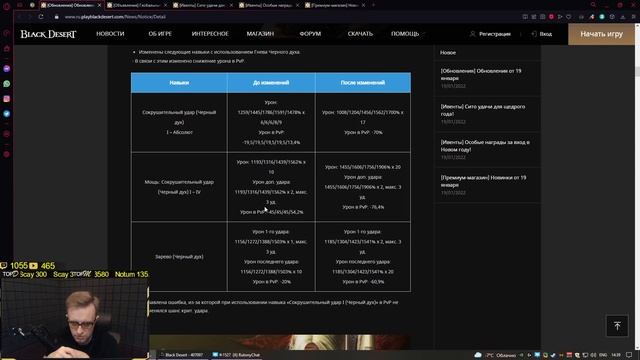Click the Сокрушительный удар I – Абсолют cell
Viewport: 640px width, 360px height.
pos(179,122)
